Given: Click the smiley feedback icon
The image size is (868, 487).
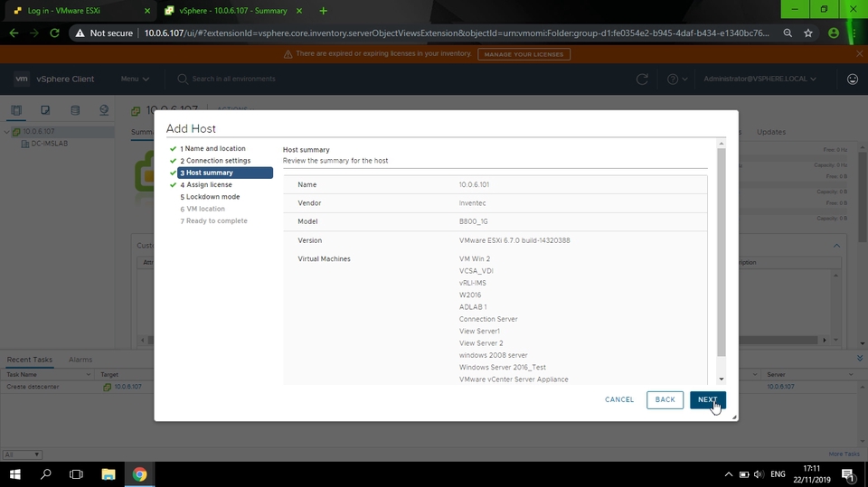Looking at the screenshot, I should pyautogui.click(x=853, y=80).
